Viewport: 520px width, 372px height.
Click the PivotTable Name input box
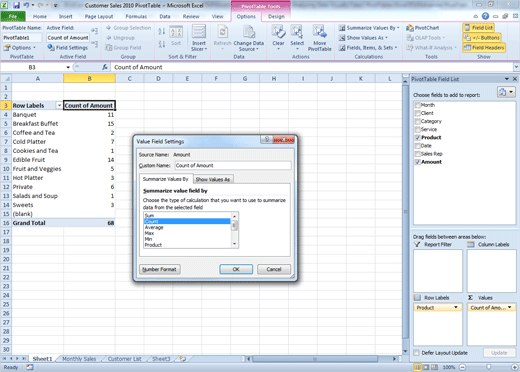coord(22,38)
